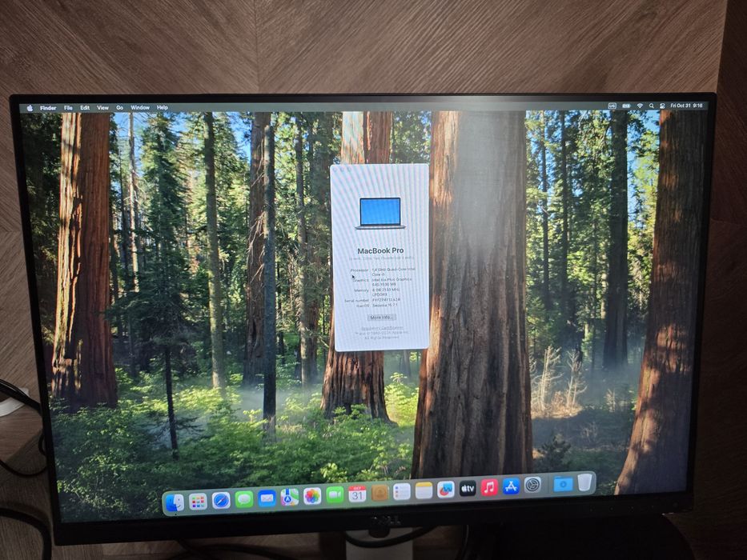The width and height of the screenshot is (747, 560).
Task: Open the Regulatory Certification link
Action: [382, 328]
